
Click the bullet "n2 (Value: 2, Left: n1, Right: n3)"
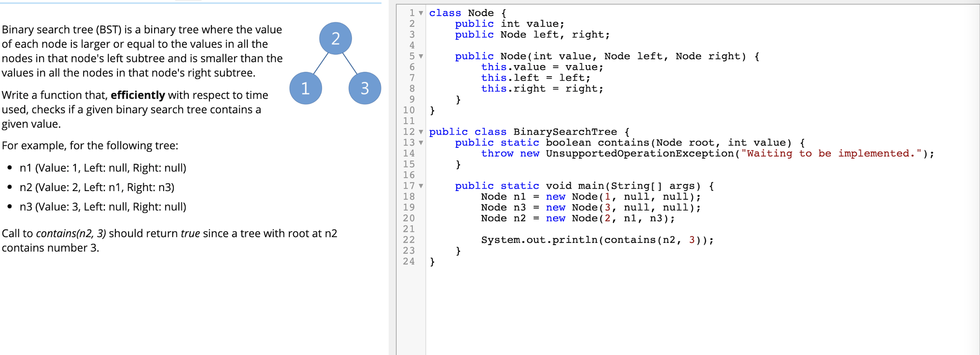97,187
